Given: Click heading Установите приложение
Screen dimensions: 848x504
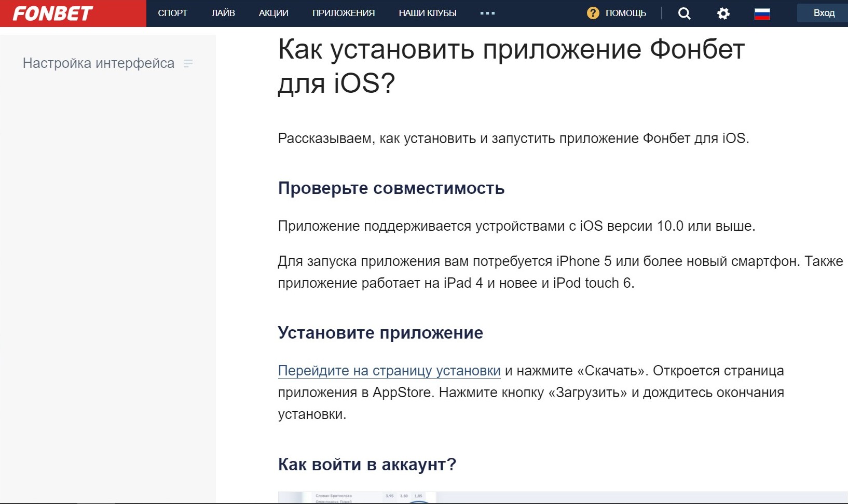Looking at the screenshot, I should 380,332.
